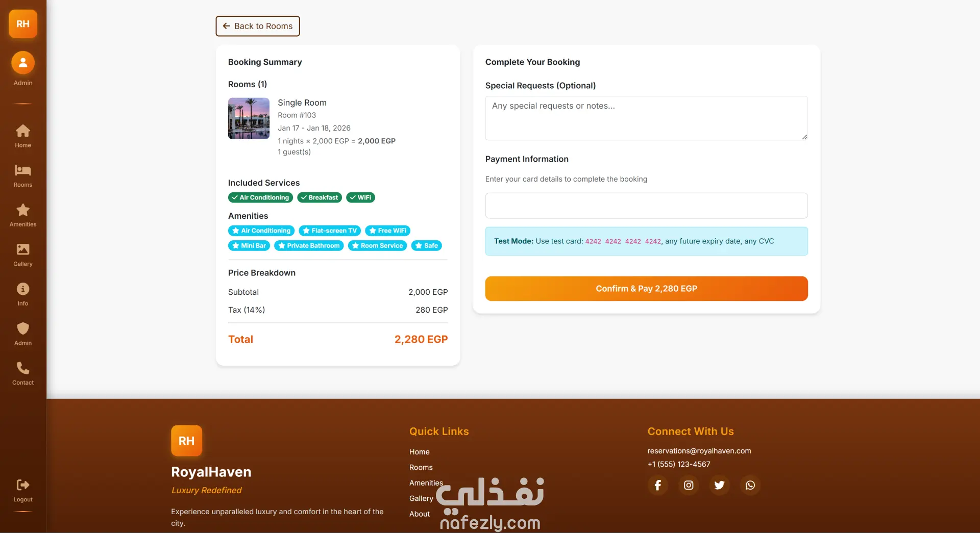Open the Admin user profile avatar
The width and height of the screenshot is (980, 533).
23,63
